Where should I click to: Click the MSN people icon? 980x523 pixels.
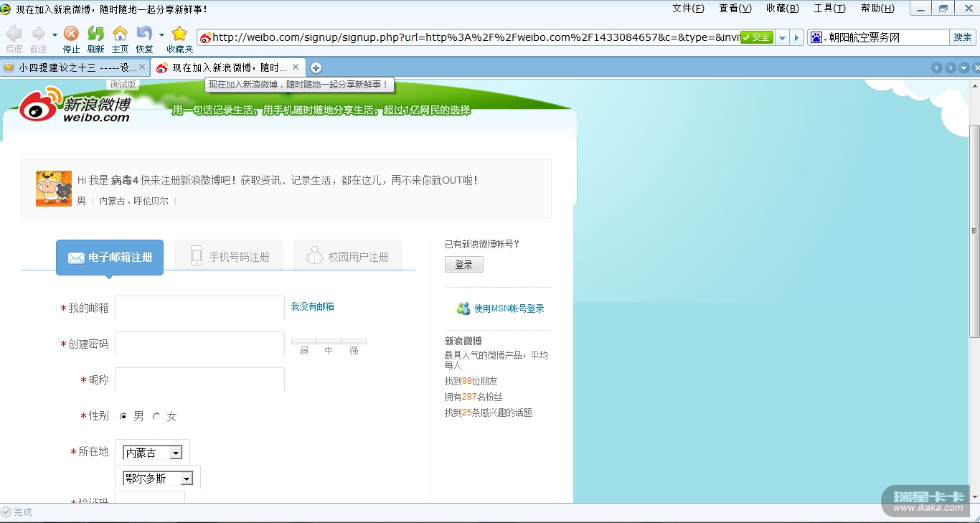[x=463, y=308]
